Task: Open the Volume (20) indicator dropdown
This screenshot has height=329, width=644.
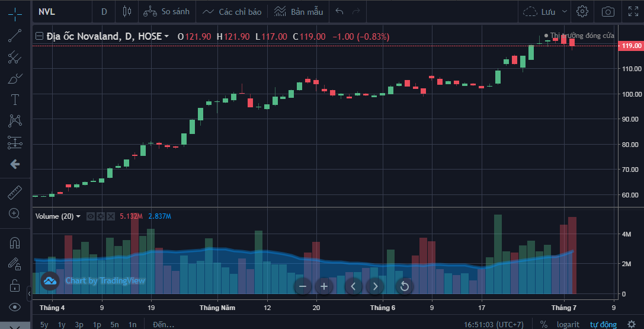Action: click(78, 216)
